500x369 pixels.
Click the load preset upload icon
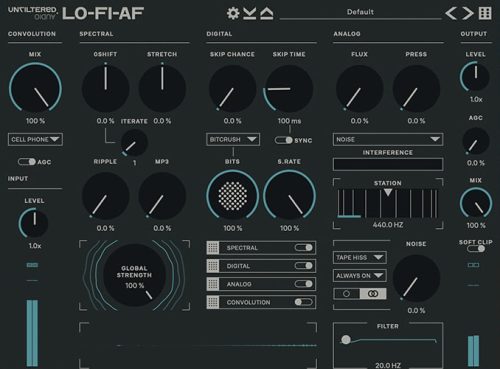coord(267,13)
